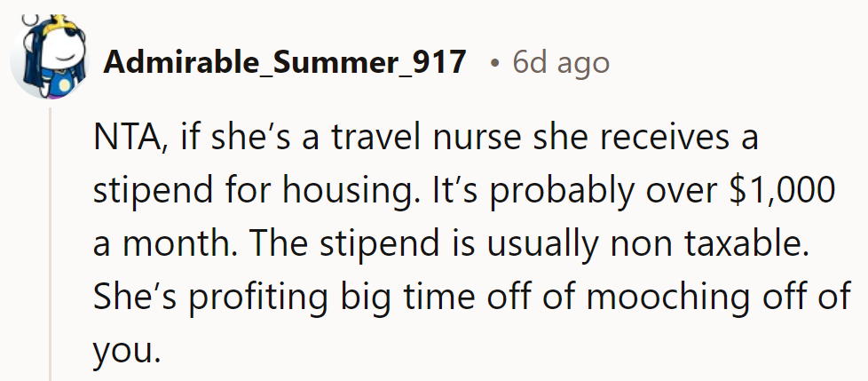Open the Admirable_Summer_917 user profile

(284, 63)
